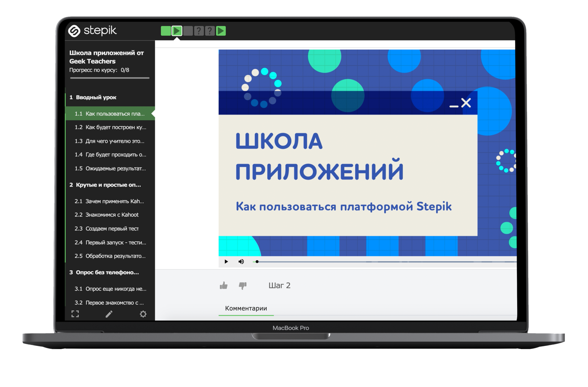Viewport: 588px width, 387px height.
Task: Open lesson 1.1 Как пользоваться пла...
Action: [110, 114]
